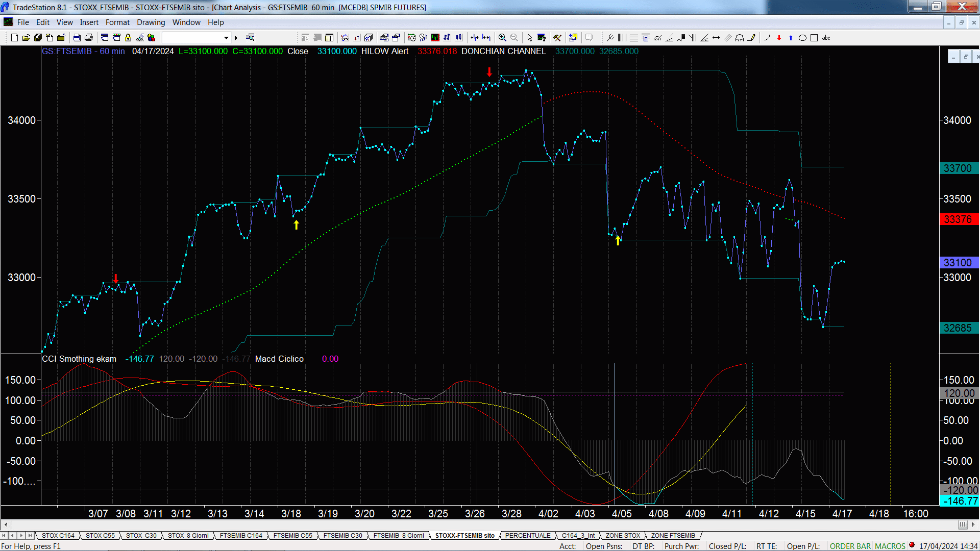Select the pencil freehand drawing tool
The height and width of the screenshot is (551, 980).
[751, 38]
